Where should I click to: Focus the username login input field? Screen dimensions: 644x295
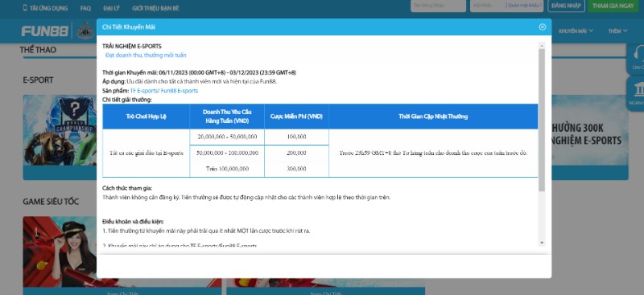click(x=438, y=6)
